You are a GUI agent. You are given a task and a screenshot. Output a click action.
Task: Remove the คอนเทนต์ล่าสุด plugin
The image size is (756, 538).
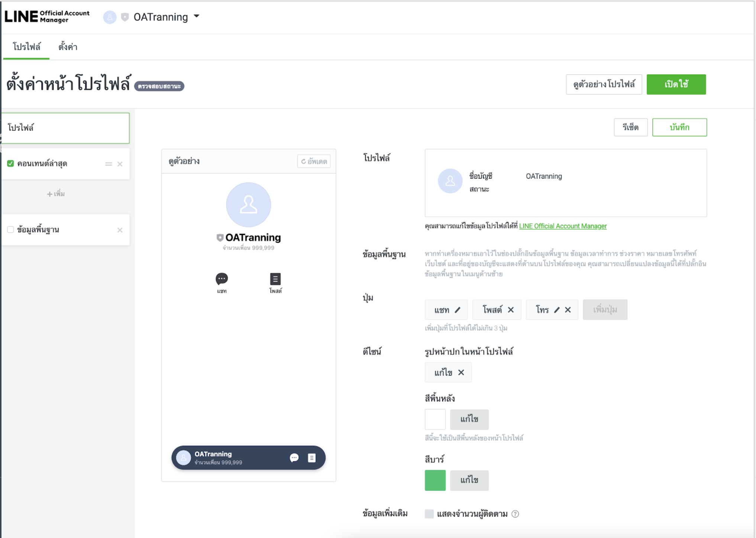click(120, 164)
